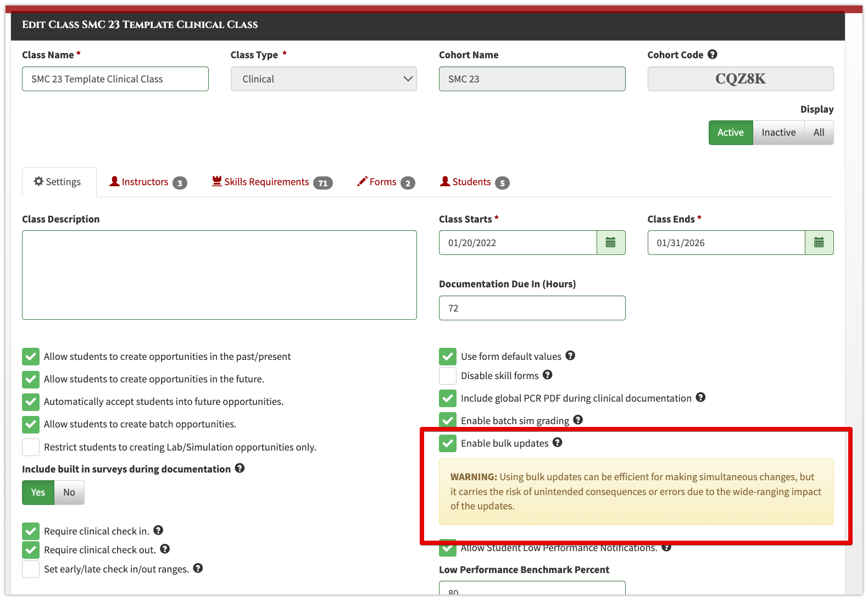Select the Inactive display button
The height and width of the screenshot is (600, 868).
tap(778, 132)
